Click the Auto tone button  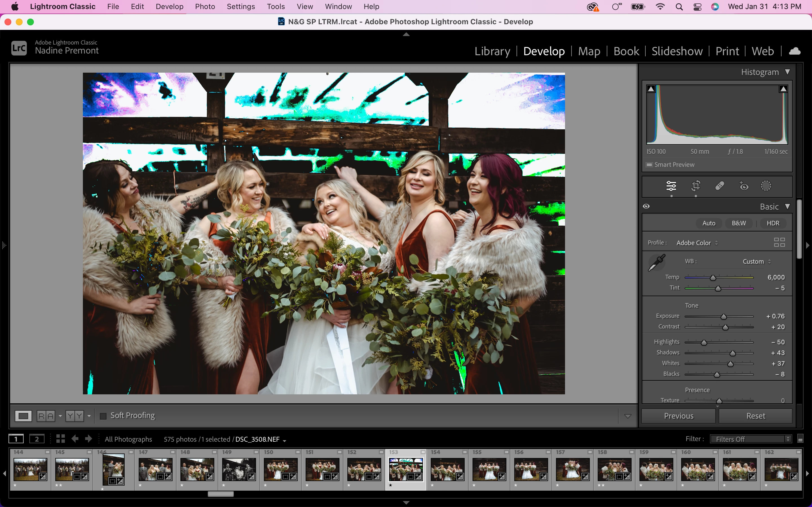tap(709, 223)
